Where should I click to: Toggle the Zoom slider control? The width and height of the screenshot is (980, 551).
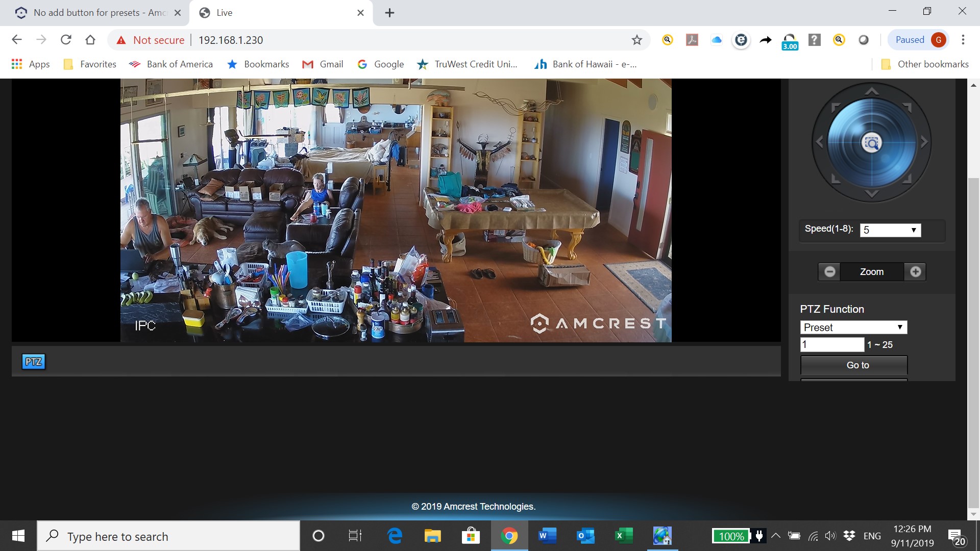872,272
